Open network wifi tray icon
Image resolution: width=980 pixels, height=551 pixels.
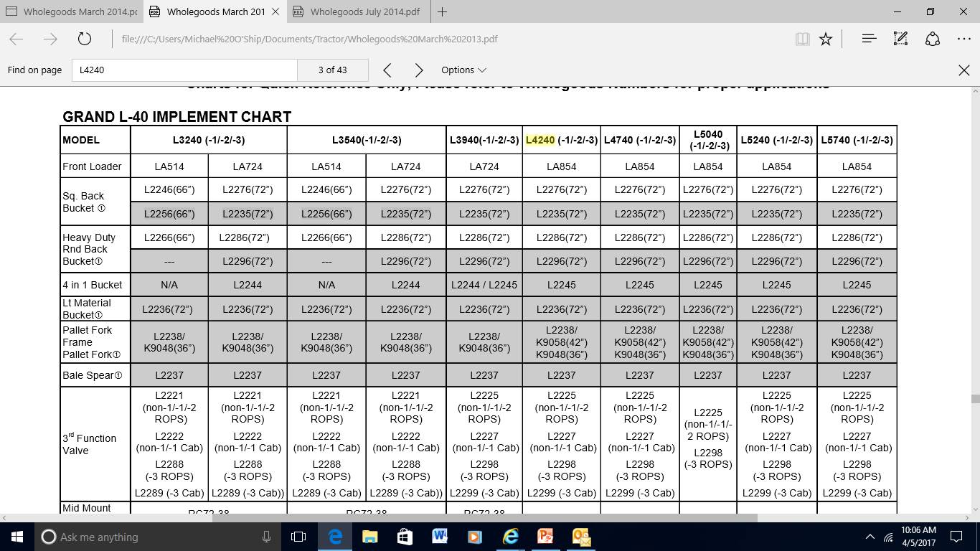[888, 537]
